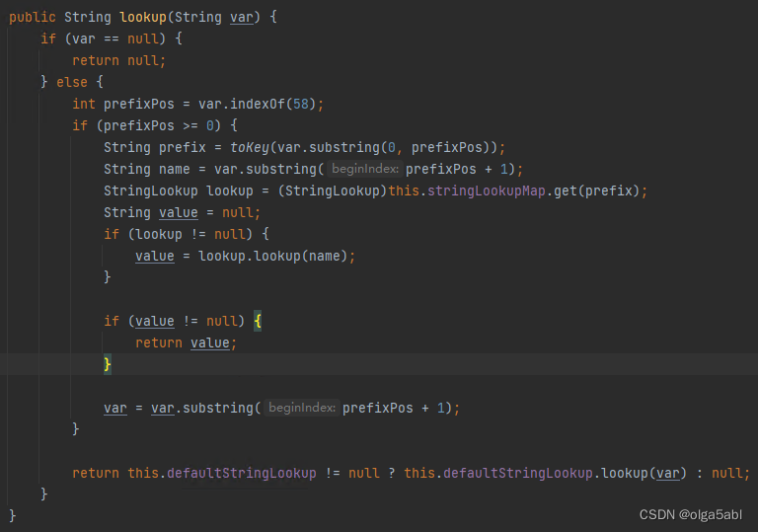Click 'value' in the 'String value = null' declaration
This screenshot has width=758, height=532.
[x=179, y=213]
